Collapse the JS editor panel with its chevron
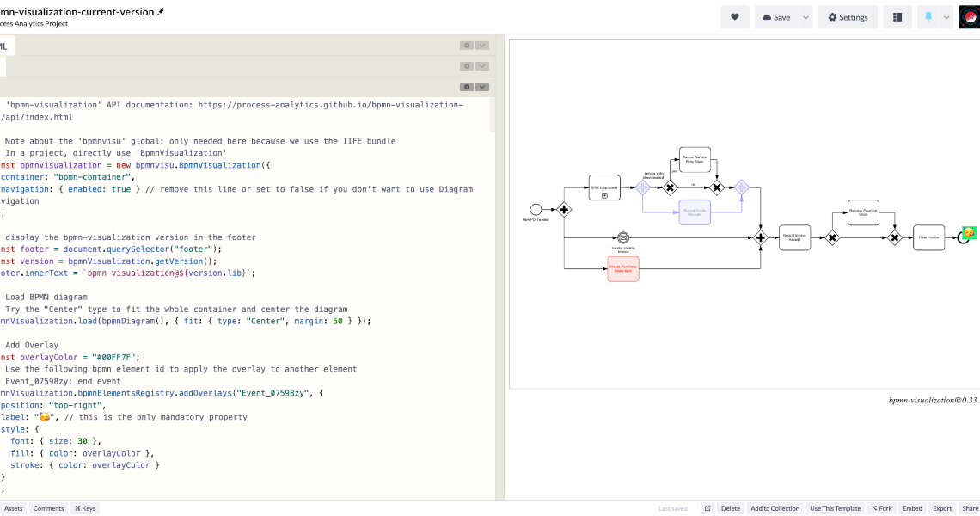980x516 pixels. (482, 87)
